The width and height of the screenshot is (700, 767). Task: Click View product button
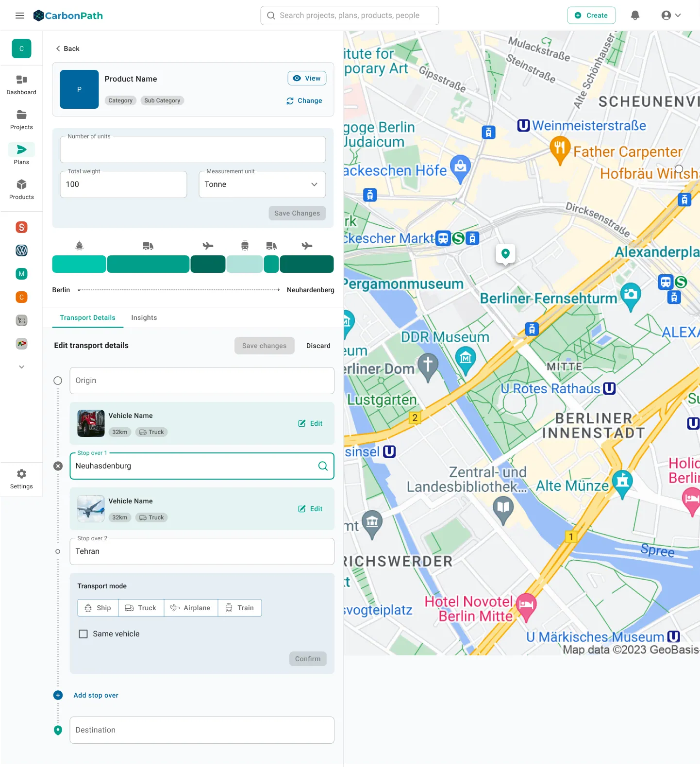pos(307,78)
